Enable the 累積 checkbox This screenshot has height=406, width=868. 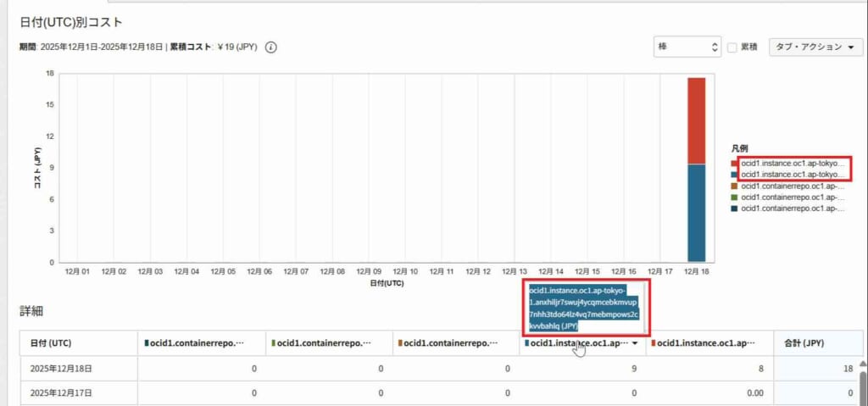[x=732, y=47]
